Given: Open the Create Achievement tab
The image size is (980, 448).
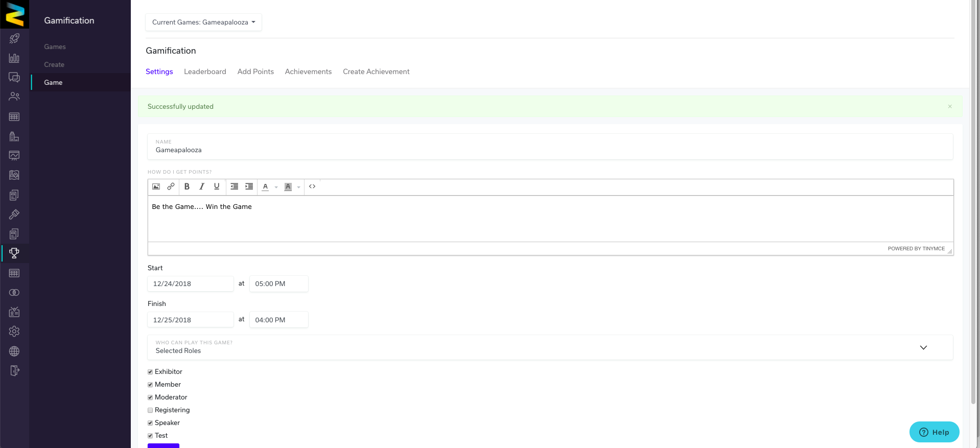Looking at the screenshot, I should (x=376, y=72).
